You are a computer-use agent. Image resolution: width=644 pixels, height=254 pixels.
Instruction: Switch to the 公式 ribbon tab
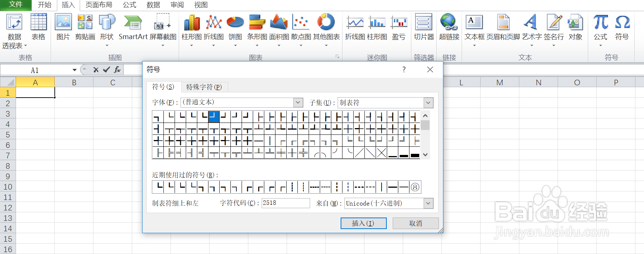[130, 5]
